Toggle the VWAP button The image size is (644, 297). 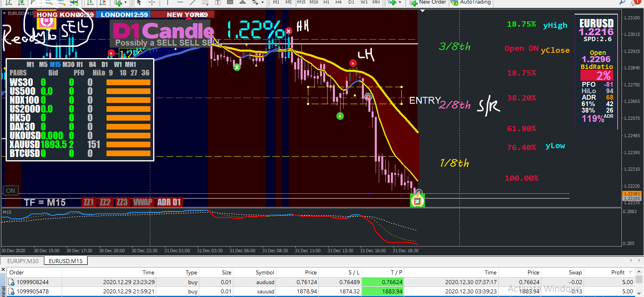[x=143, y=202]
